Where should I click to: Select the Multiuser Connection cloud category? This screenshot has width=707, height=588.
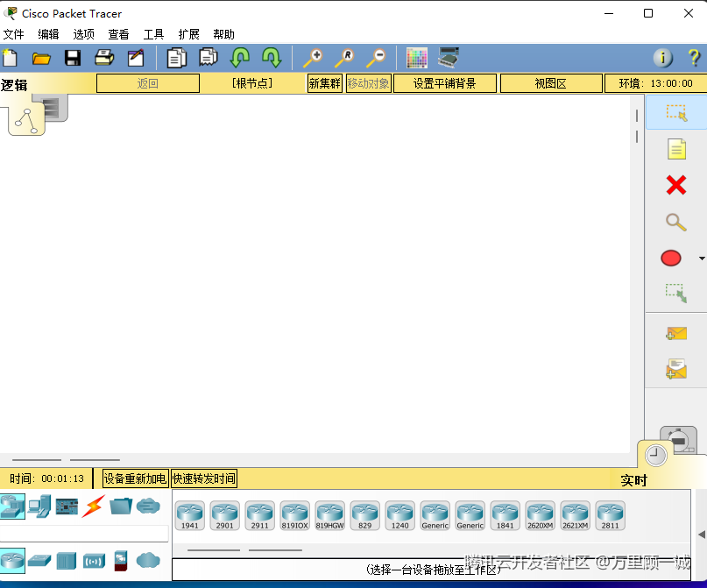(148, 507)
